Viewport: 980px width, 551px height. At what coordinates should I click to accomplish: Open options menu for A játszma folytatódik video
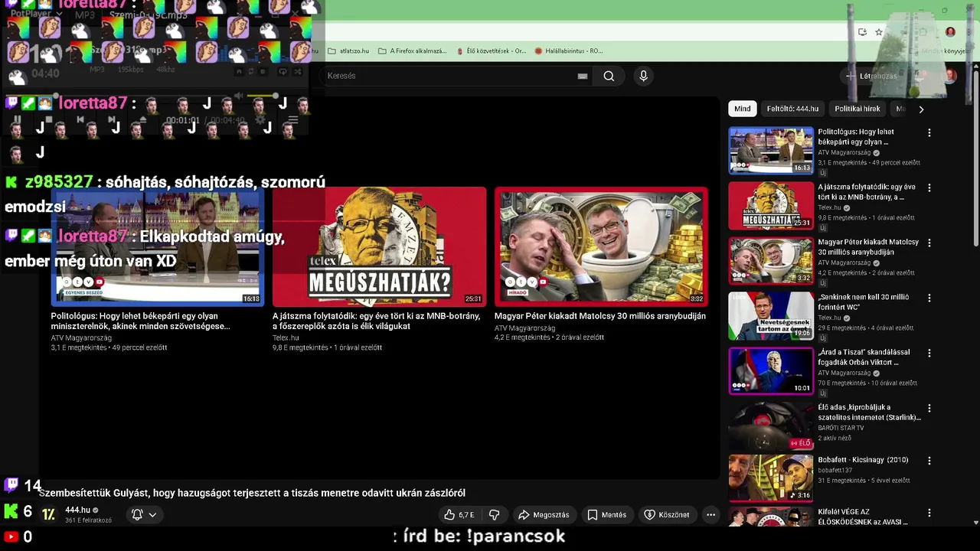pyautogui.click(x=929, y=188)
